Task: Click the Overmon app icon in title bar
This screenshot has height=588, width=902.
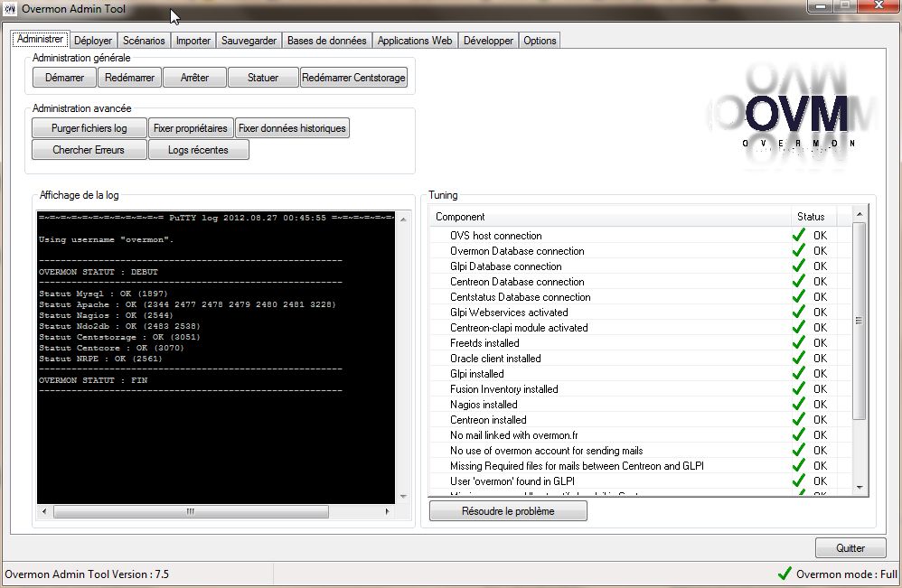Action: click(10, 9)
